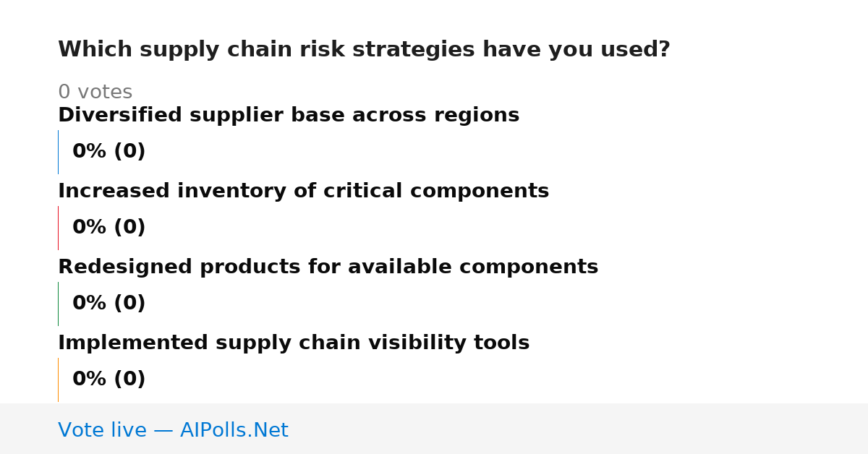Click 0% (0) under Increased inventory
The image size is (868, 454).
[109, 228]
